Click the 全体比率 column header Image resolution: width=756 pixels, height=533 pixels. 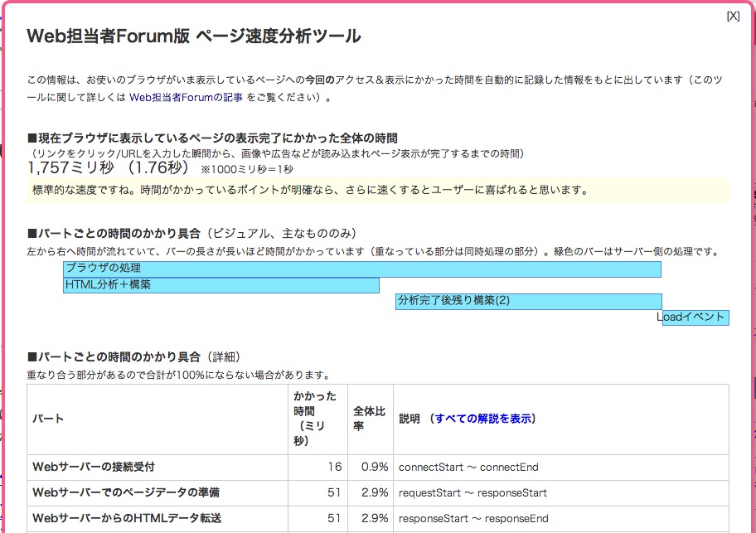point(370,419)
